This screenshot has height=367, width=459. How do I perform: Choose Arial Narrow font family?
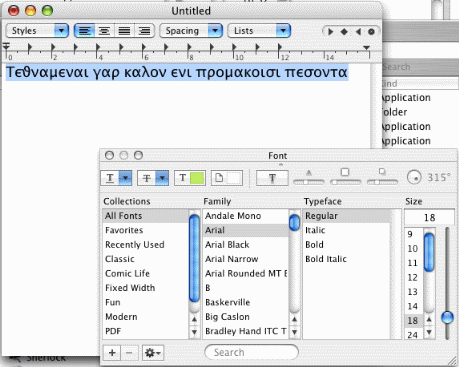(x=245, y=259)
